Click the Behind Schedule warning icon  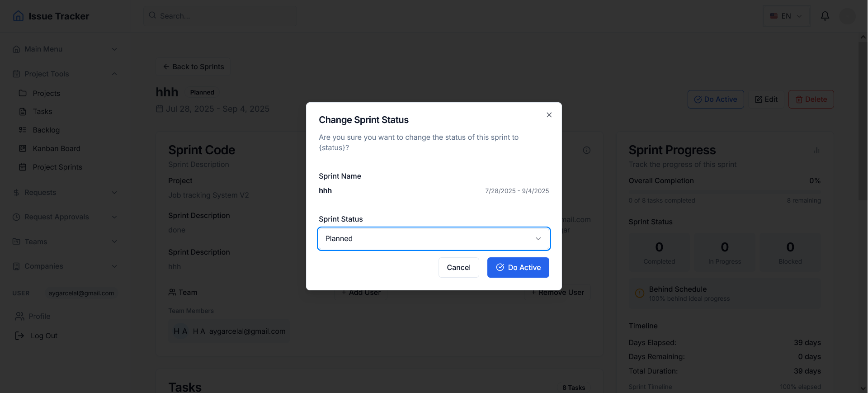640,293
